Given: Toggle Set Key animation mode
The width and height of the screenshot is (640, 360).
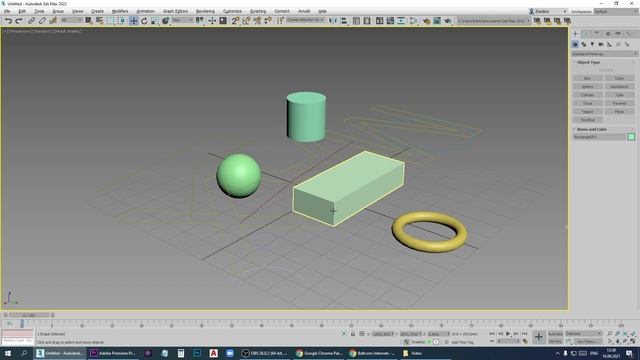Looking at the screenshot, I should click(555, 341).
